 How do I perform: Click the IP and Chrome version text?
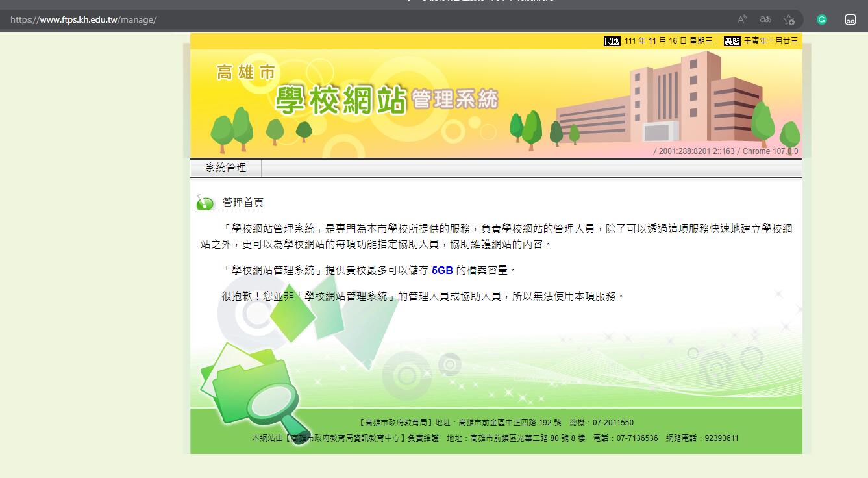point(726,151)
